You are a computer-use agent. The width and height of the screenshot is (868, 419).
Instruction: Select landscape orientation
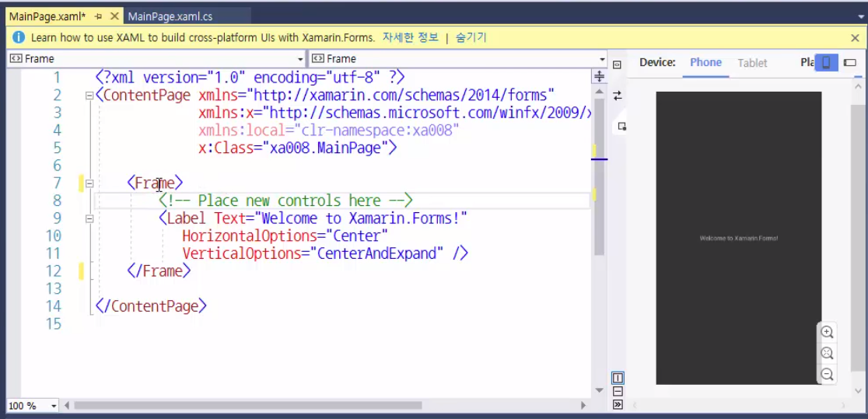[x=850, y=62]
